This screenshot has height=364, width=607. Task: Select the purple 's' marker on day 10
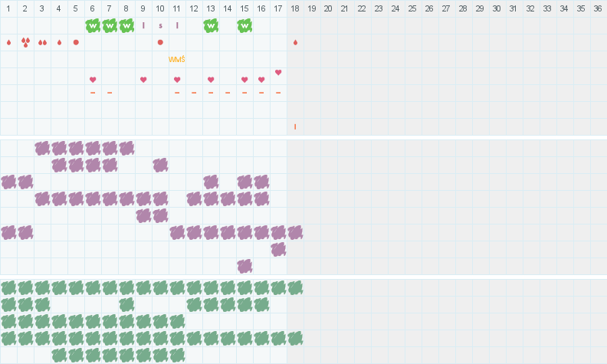(x=160, y=25)
